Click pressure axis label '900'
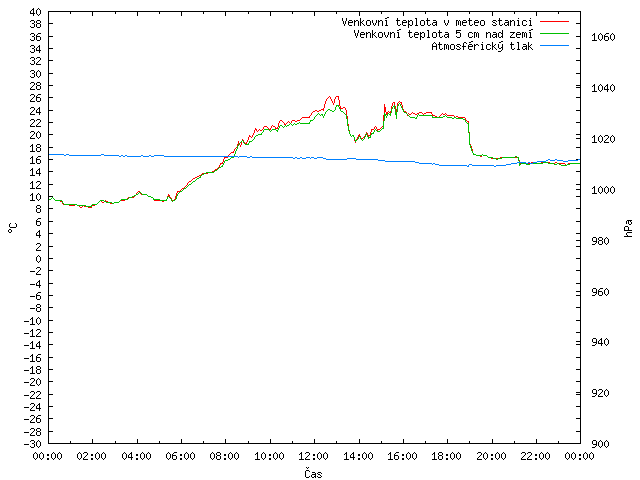 [x=600, y=444]
